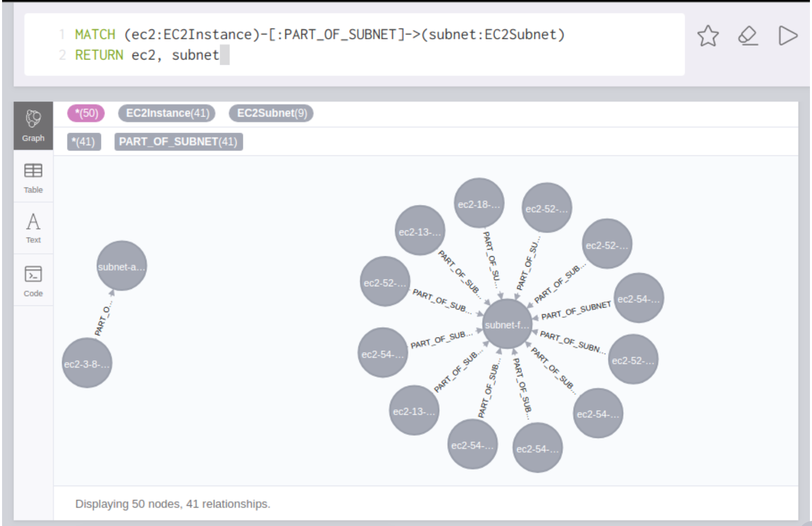Select the subnet-a... node
812x526 pixels.
coord(122,267)
